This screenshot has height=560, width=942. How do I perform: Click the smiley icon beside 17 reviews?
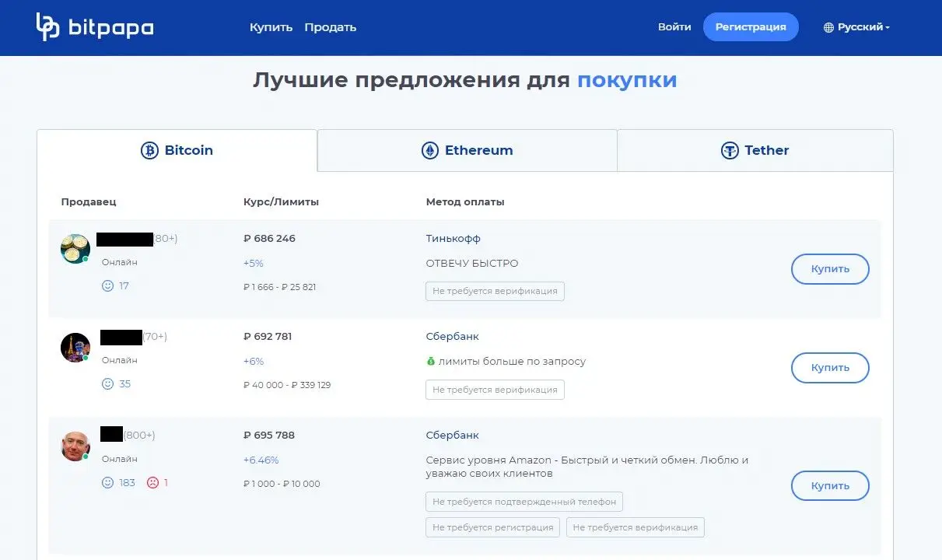[107, 285]
